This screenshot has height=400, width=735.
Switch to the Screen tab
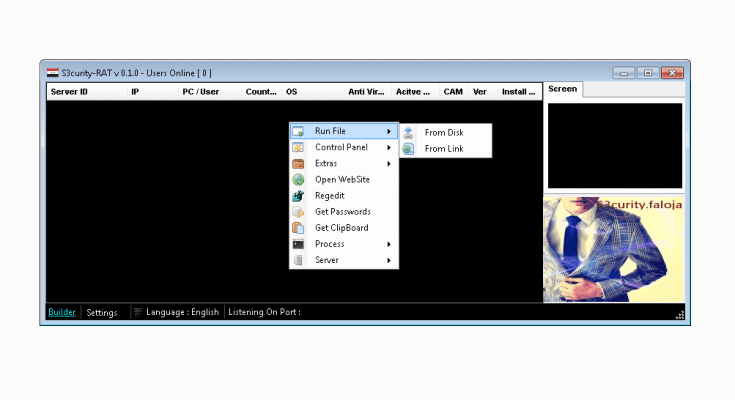(x=562, y=89)
